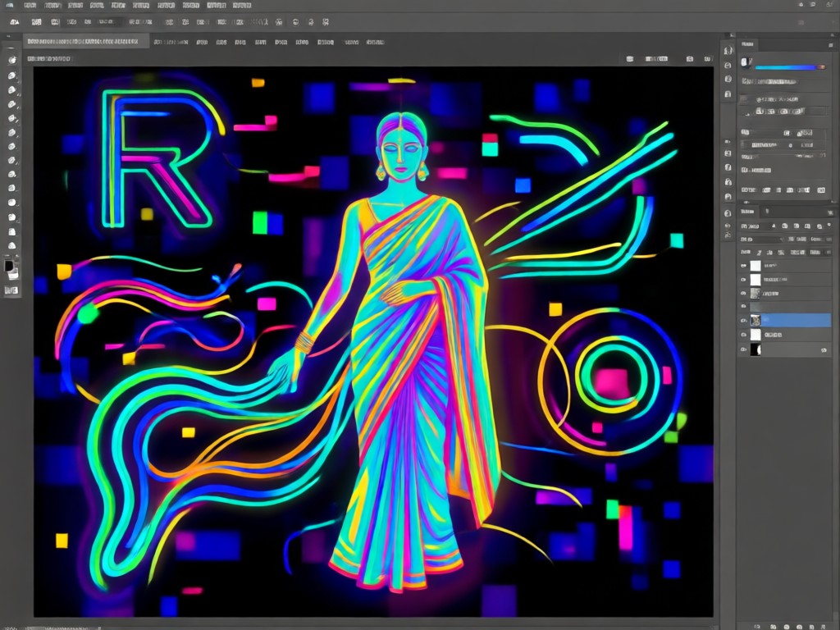
Task: Click the leftmost app icon in the menu bar
Action: (x=10, y=6)
